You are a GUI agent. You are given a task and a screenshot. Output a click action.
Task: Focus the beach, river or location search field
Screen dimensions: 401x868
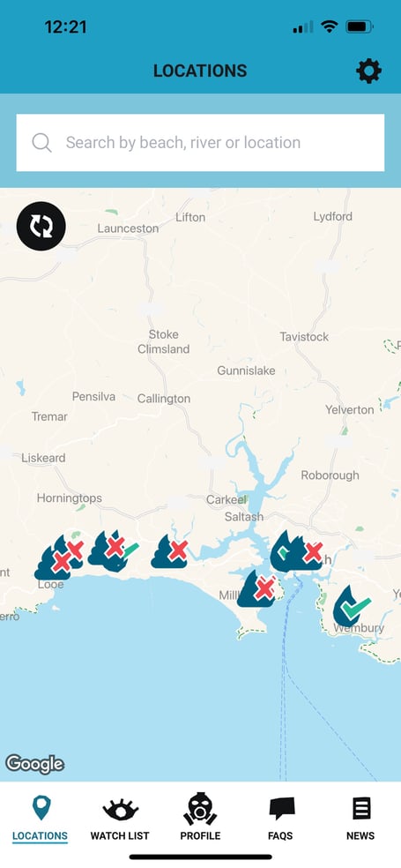[x=200, y=143]
